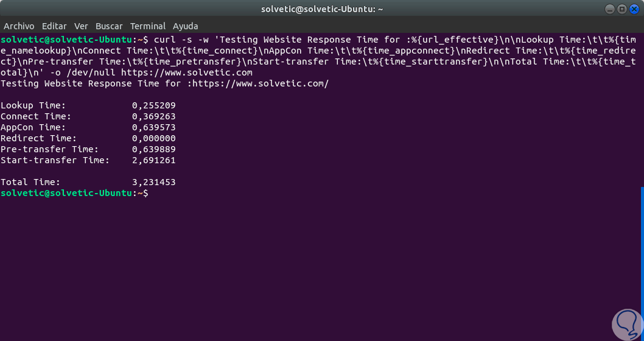Open the Terminal menu
Image resolution: width=644 pixels, height=341 pixels.
148,26
